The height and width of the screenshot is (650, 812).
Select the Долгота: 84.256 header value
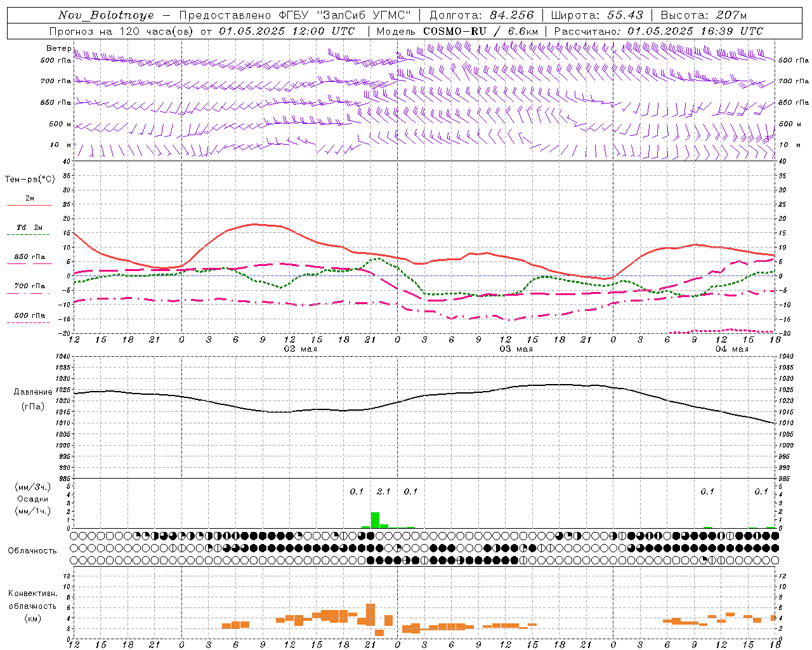(x=481, y=15)
